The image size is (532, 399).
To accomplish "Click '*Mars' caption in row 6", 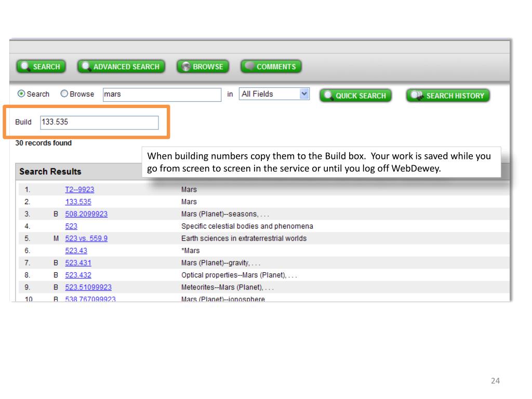I will point(191,251).
